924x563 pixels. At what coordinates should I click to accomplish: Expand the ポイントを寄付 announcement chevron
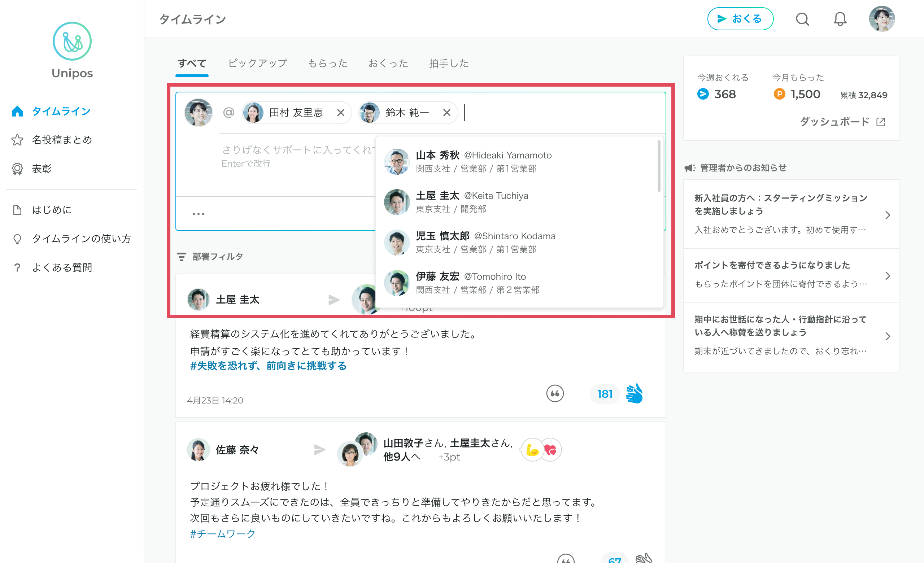[x=888, y=276]
